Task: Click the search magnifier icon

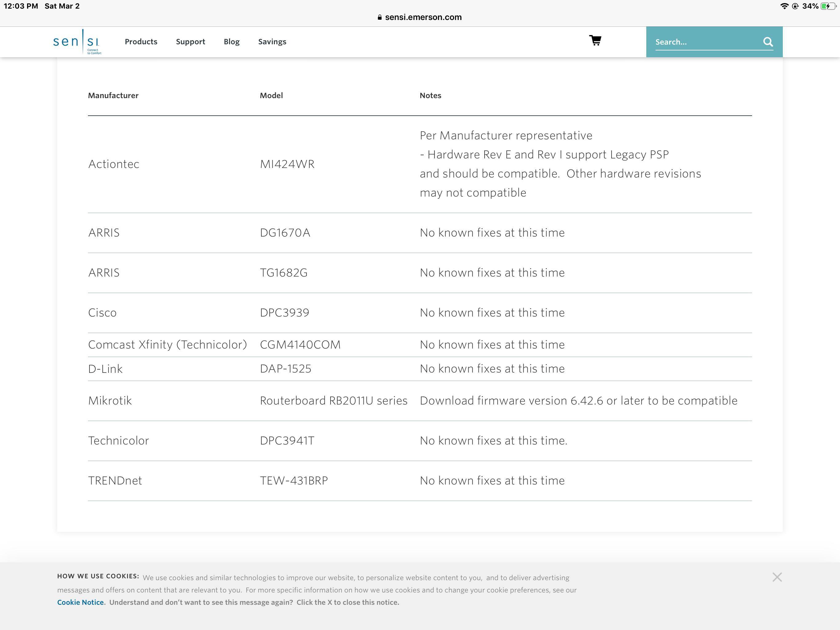Action: [x=768, y=42]
